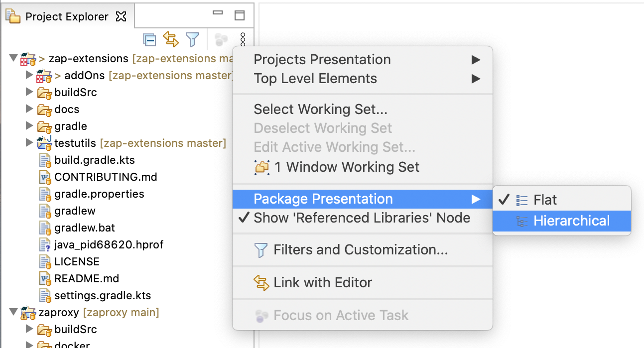644x348 pixels.
Task: Open the Filters funnel toolbar icon
Action: coord(193,39)
